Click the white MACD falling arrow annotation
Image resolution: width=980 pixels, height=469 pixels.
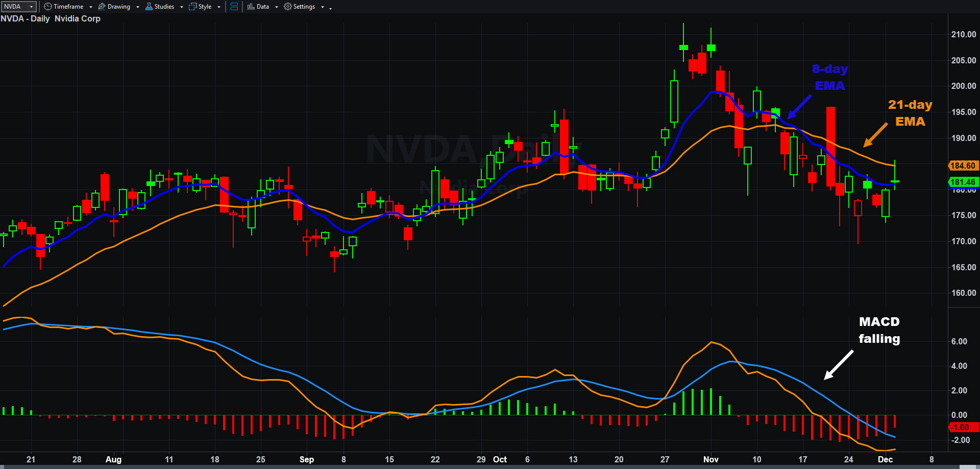pos(839,365)
